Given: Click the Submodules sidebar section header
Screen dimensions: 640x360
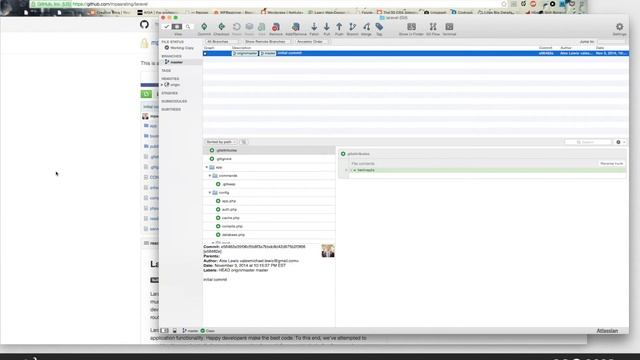Looking at the screenshot, I should click(x=174, y=101).
